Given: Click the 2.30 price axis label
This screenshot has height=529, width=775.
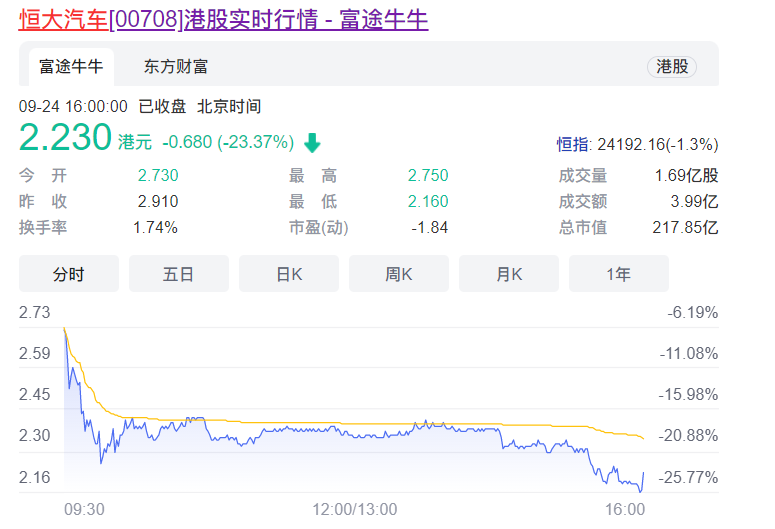Looking at the screenshot, I should point(35,436).
